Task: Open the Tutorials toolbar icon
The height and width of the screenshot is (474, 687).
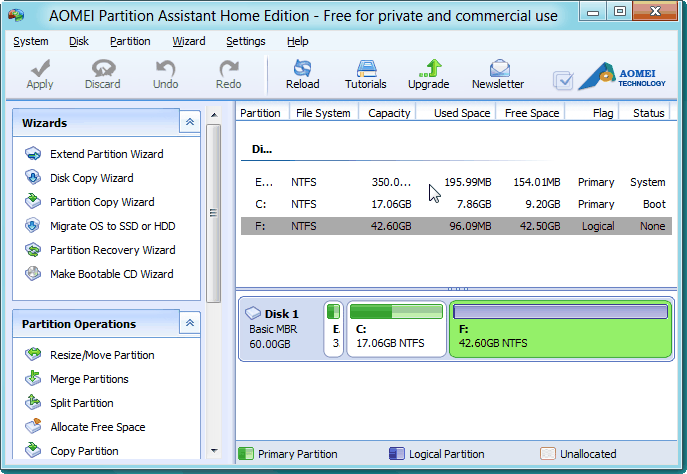Action: point(366,68)
